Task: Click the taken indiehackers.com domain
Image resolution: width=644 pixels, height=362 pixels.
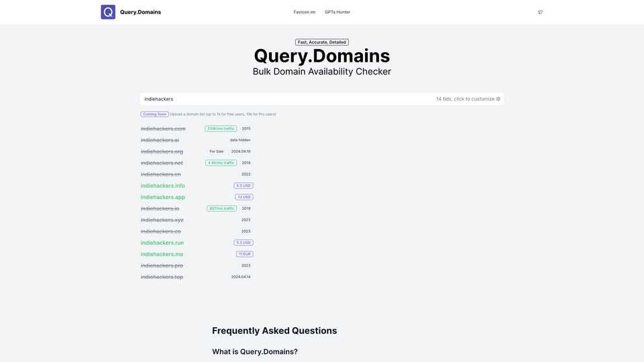Action: (x=163, y=129)
